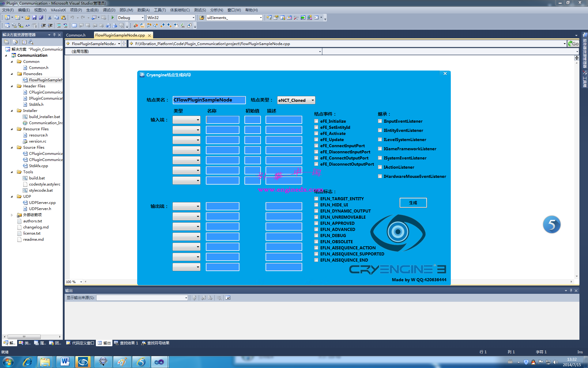Open the NSIS app in the taskbar
This screenshot has height=368, width=588.
pos(103,362)
